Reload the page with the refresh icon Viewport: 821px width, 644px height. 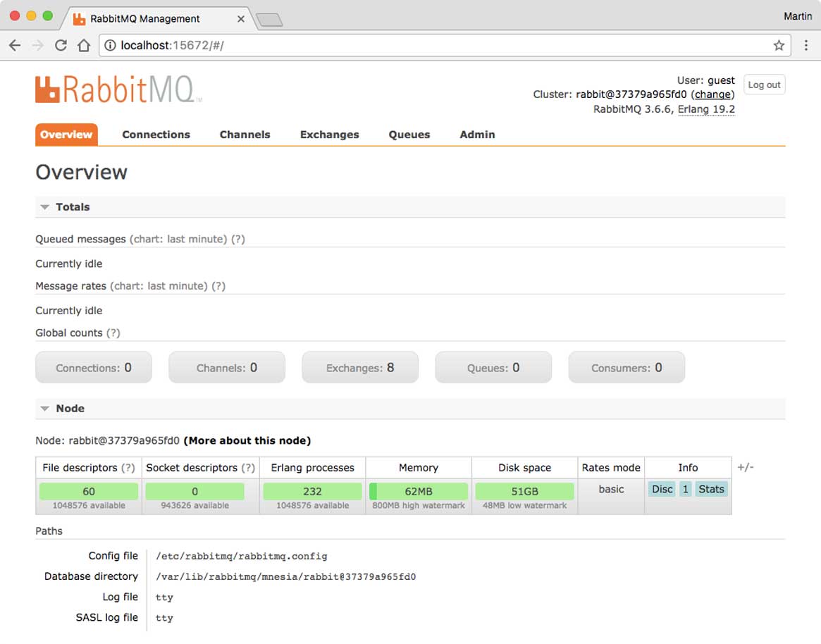(x=61, y=46)
